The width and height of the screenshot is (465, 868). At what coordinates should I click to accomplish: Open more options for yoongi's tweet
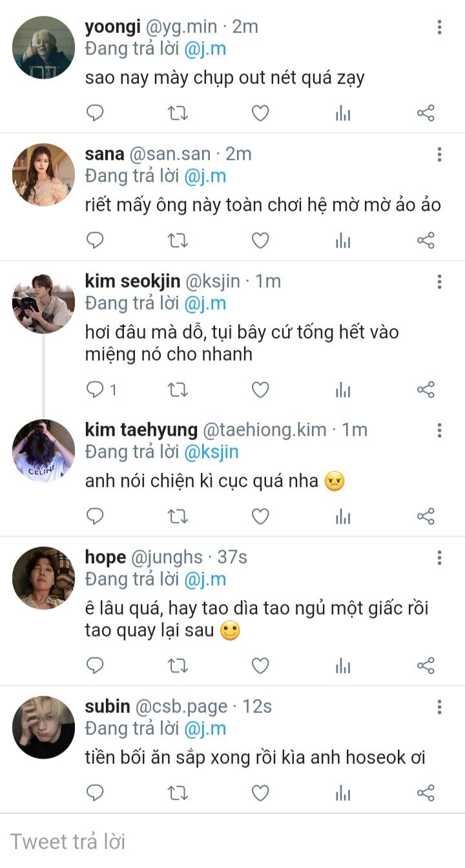tap(439, 27)
